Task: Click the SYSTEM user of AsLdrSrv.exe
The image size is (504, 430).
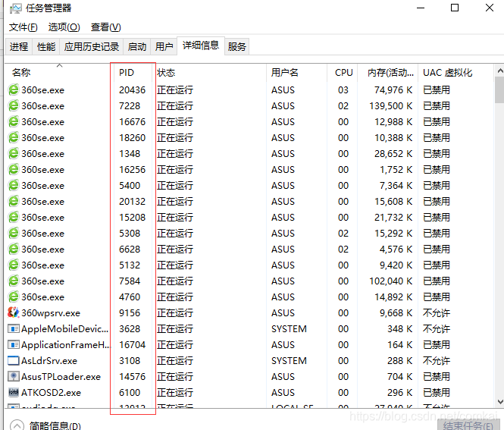Action: click(x=289, y=360)
